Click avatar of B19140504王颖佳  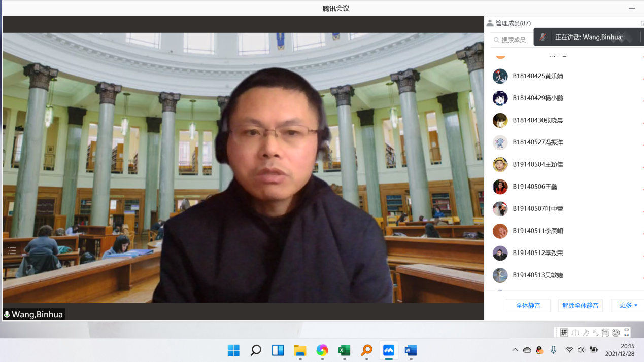[500, 165]
